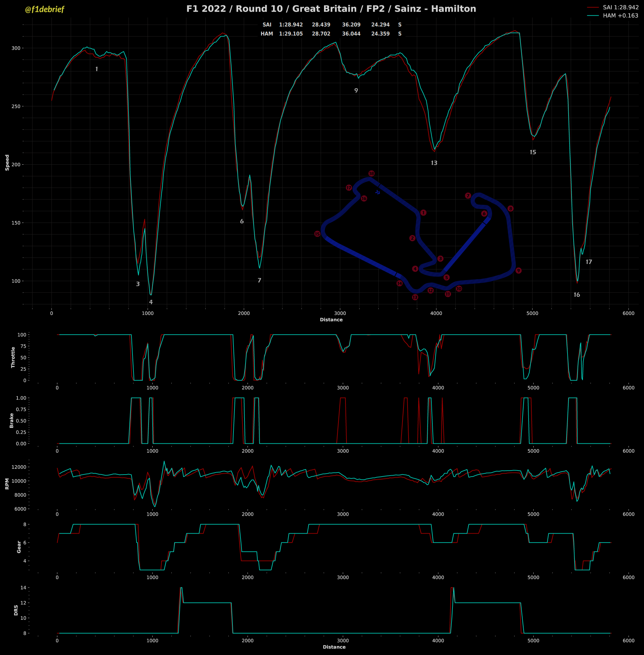Click turn 9 marker on track map
This screenshot has width=644, height=655.
coord(518,271)
